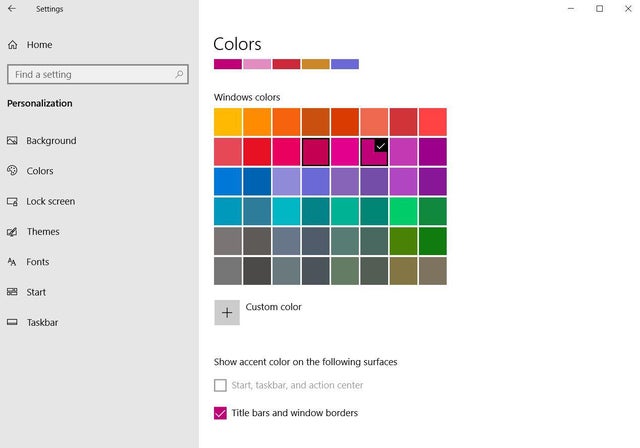Select recent color red swatch
This screenshot has height=448, width=640.
click(x=287, y=64)
